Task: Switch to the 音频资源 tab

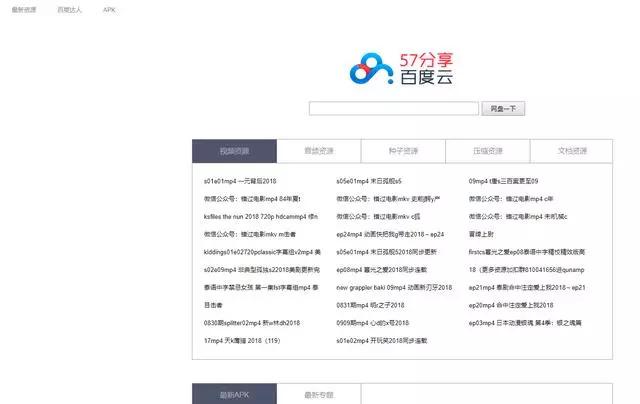Action: (319, 151)
